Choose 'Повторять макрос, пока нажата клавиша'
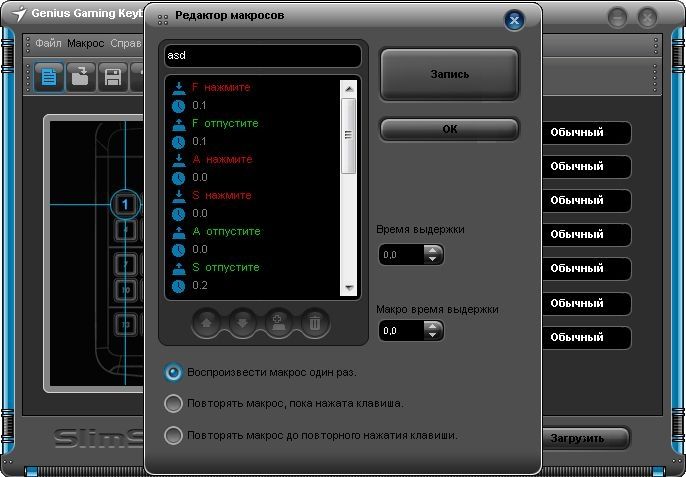The width and height of the screenshot is (686, 477). click(174, 404)
